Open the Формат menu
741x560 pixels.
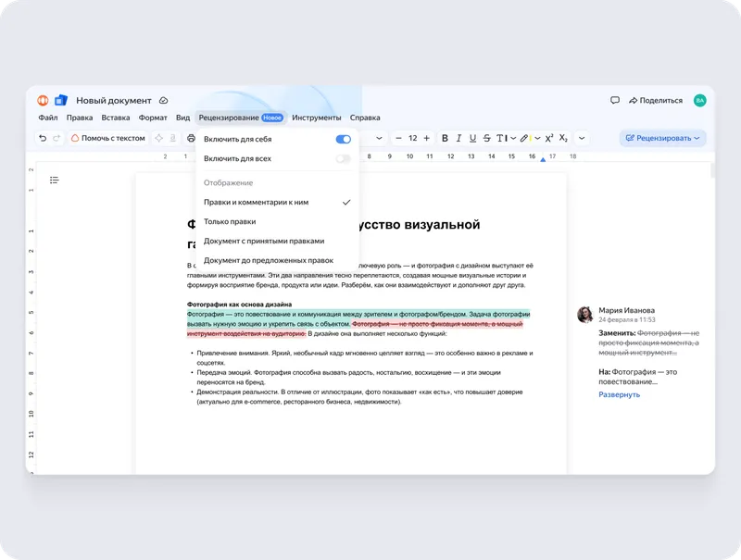[153, 118]
